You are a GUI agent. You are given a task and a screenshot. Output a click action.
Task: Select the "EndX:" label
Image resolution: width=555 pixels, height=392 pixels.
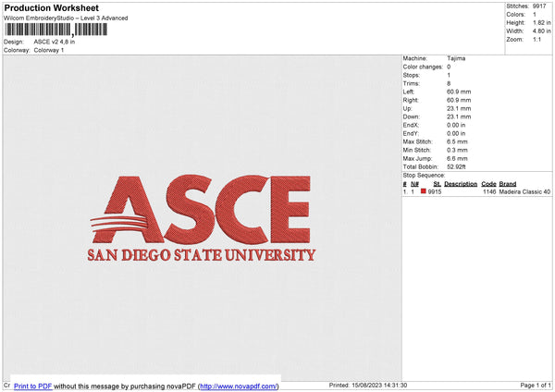[411, 125]
